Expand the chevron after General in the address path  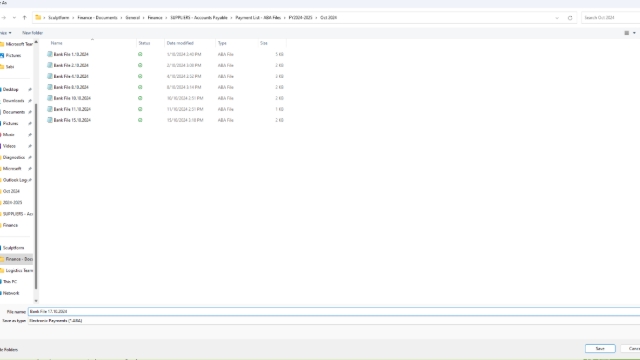coord(144,18)
